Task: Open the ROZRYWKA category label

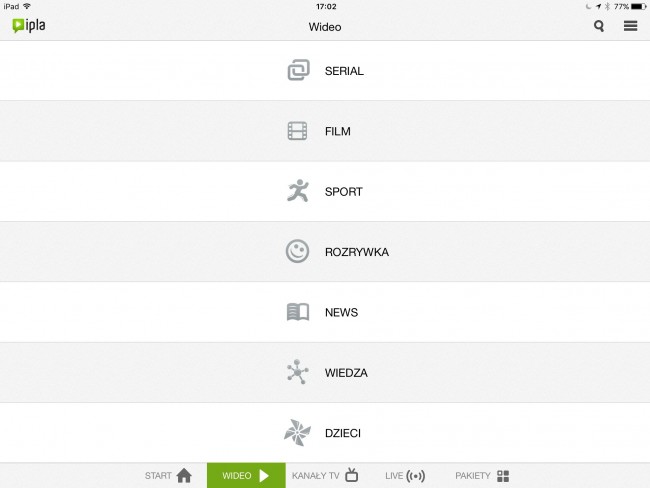Action: click(x=357, y=252)
